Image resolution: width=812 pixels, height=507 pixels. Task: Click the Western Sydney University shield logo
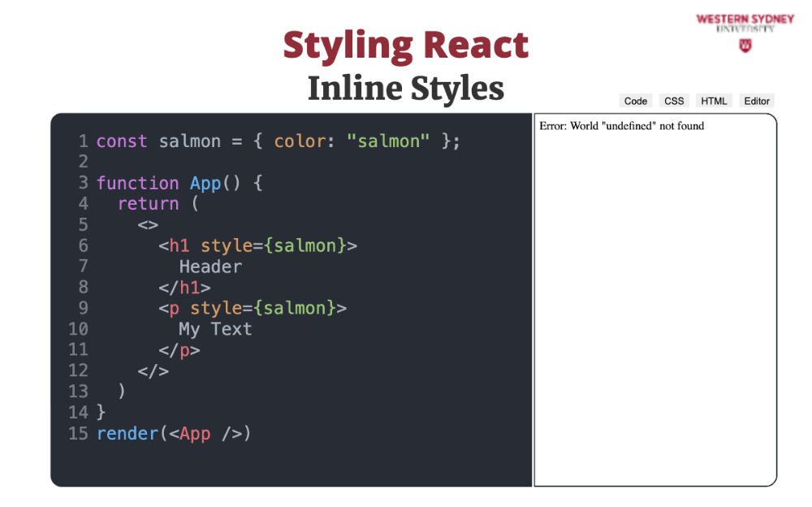[x=745, y=45]
